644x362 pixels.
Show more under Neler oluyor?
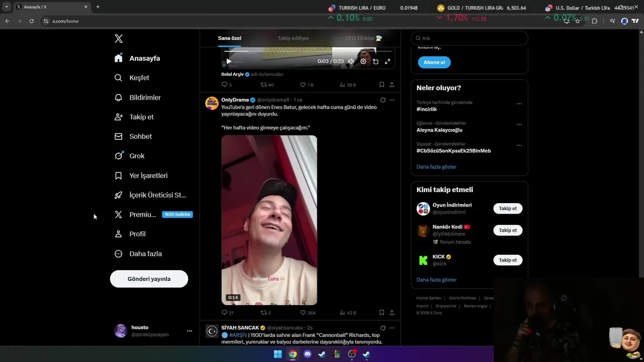click(436, 167)
